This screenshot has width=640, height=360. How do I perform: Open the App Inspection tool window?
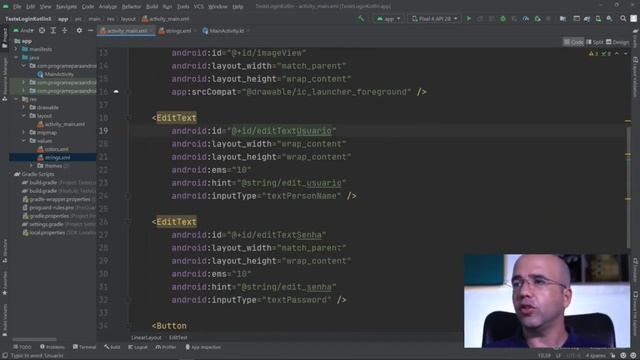pyautogui.click(x=203, y=347)
